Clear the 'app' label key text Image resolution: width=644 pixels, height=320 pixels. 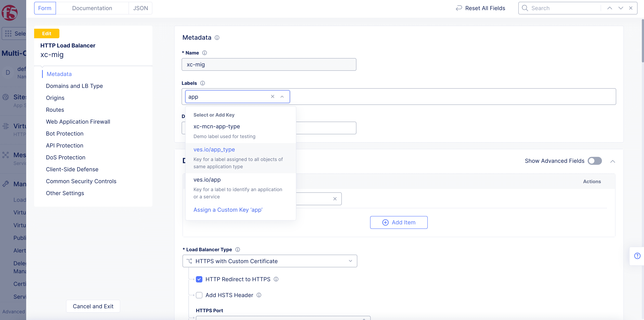tap(272, 97)
